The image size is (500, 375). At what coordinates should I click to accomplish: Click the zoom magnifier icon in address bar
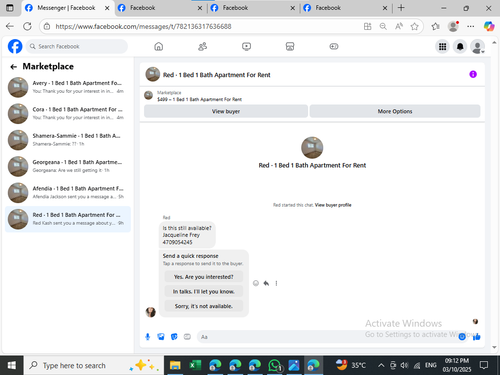(383, 26)
